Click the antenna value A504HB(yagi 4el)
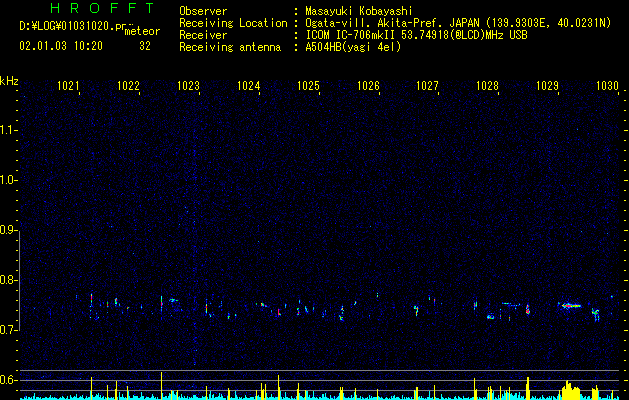629x400 pixels. coord(353,48)
